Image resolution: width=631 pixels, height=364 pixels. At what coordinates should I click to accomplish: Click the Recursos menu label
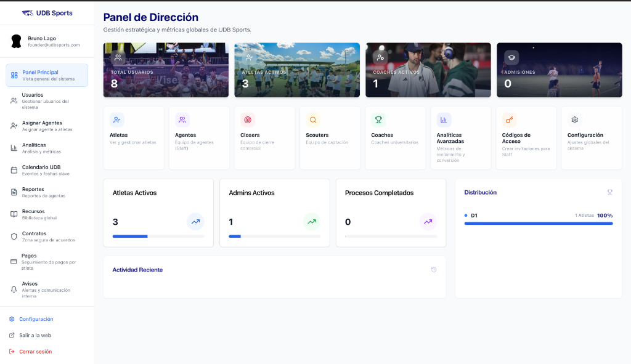click(x=33, y=211)
